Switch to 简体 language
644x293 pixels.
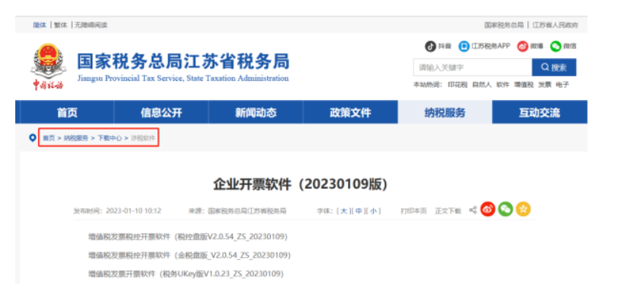click(40, 25)
